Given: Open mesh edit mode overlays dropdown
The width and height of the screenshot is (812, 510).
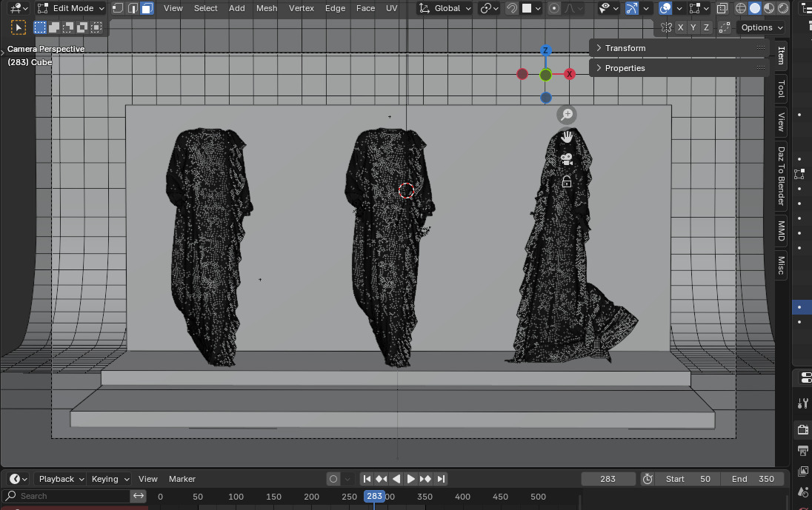Looking at the screenshot, I should click(699, 8).
